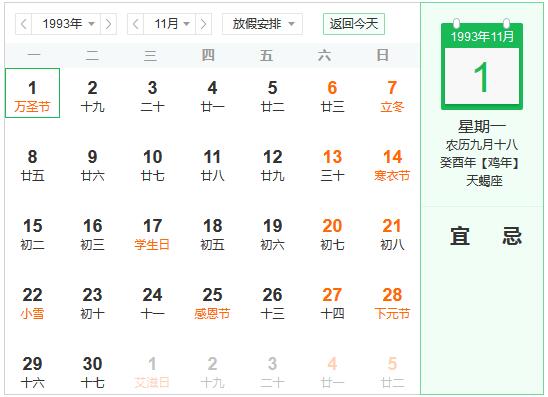The height and width of the screenshot is (397, 548).
Task: Click the 星期一 weekday label
Action: [482, 126]
